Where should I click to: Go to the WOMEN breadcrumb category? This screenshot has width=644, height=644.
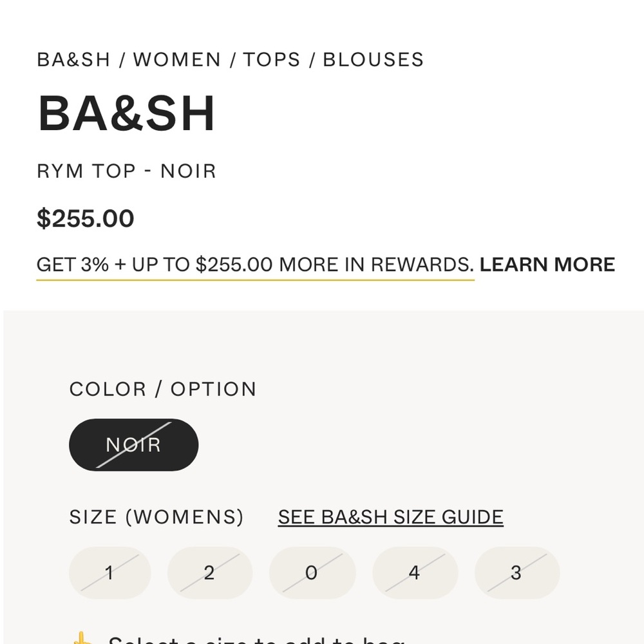176,60
